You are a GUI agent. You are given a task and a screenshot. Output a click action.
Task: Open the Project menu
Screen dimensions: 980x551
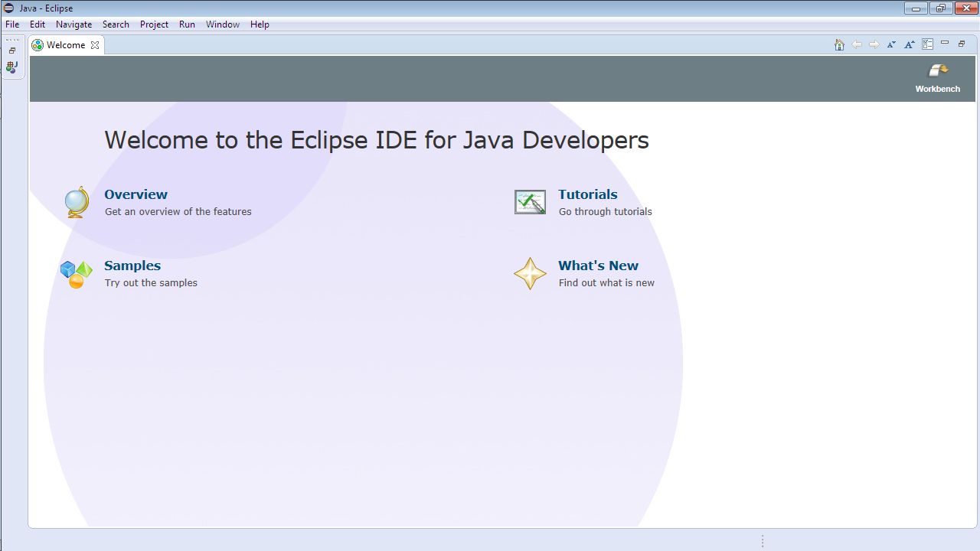(x=154, y=24)
